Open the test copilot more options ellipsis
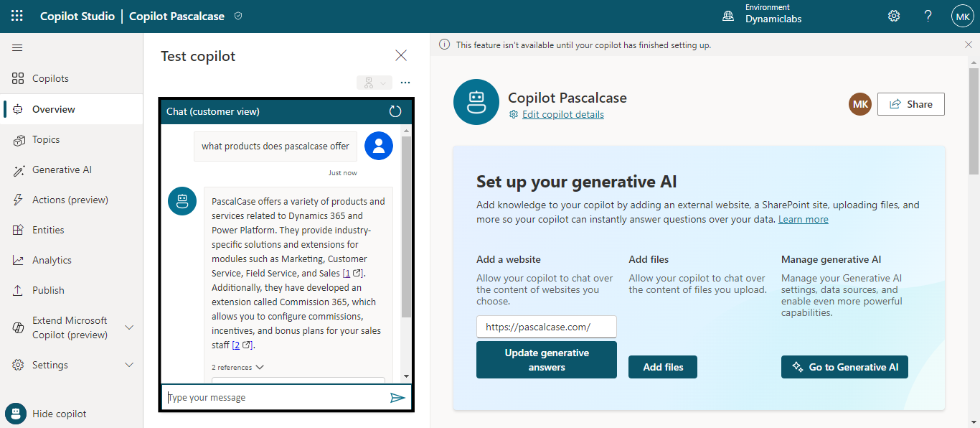This screenshot has height=428, width=980. pyautogui.click(x=405, y=83)
